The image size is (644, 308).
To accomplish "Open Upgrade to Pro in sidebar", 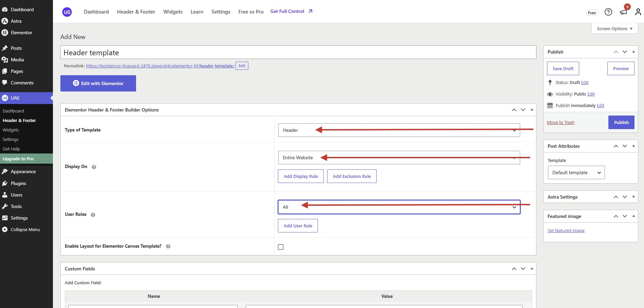I will pyautogui.click(x=26, y=159).
